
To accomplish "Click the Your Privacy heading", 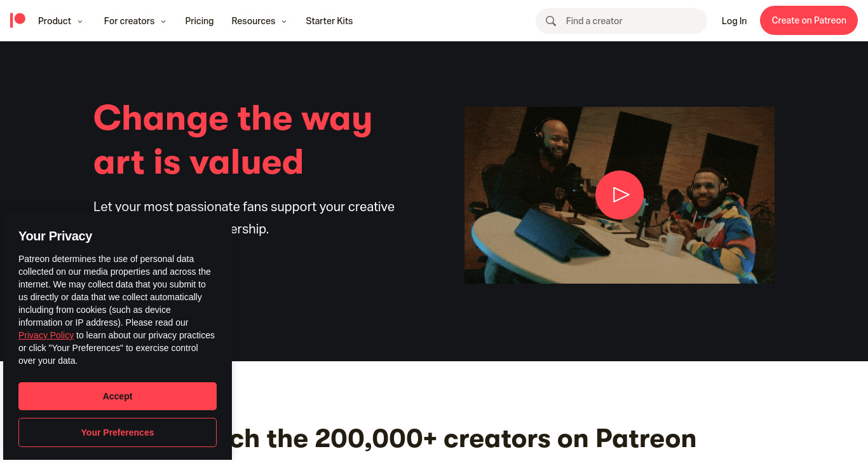I will pyautogui.click(x=55, y=236).
